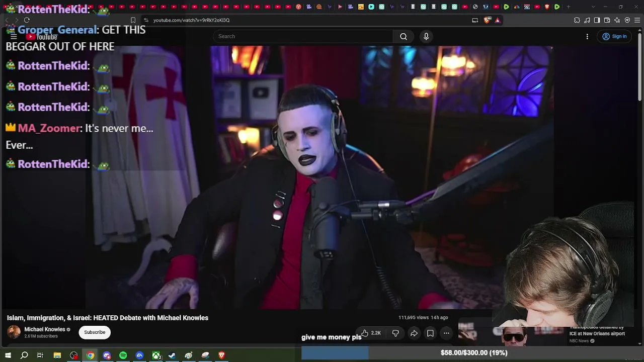Switch to the yellow cast icon tab
Screen dimensions: 644x362
click(361, 7)
